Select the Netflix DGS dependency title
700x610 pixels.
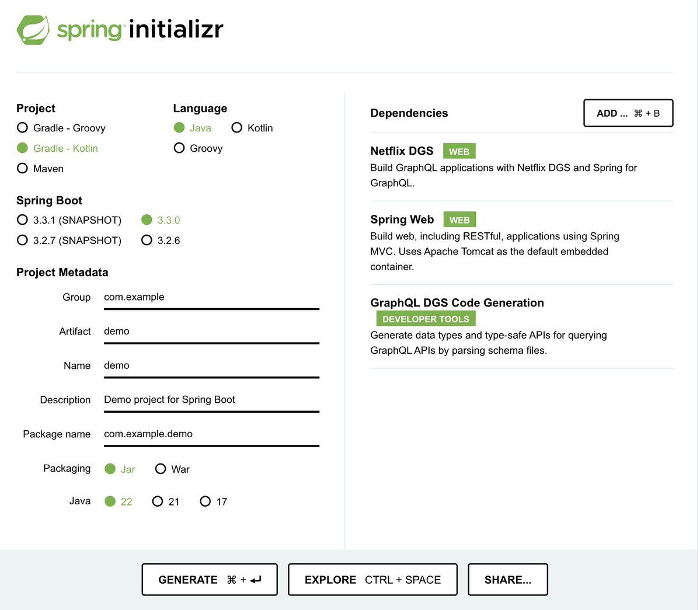[402, 151]
